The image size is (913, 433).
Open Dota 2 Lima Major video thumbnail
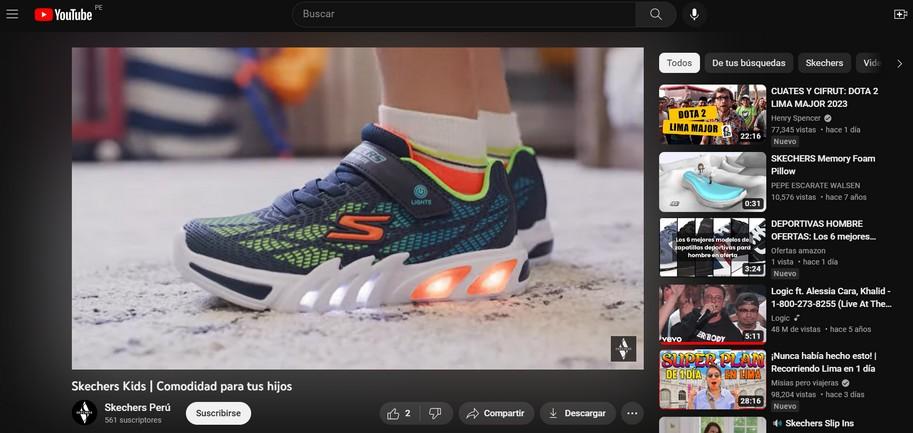tap(712, 115)
